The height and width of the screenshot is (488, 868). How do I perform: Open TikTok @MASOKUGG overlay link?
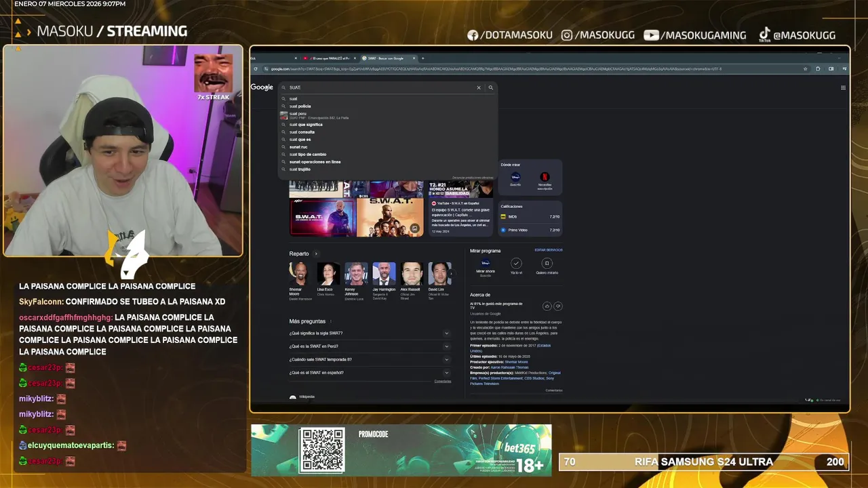click(797, 35)
